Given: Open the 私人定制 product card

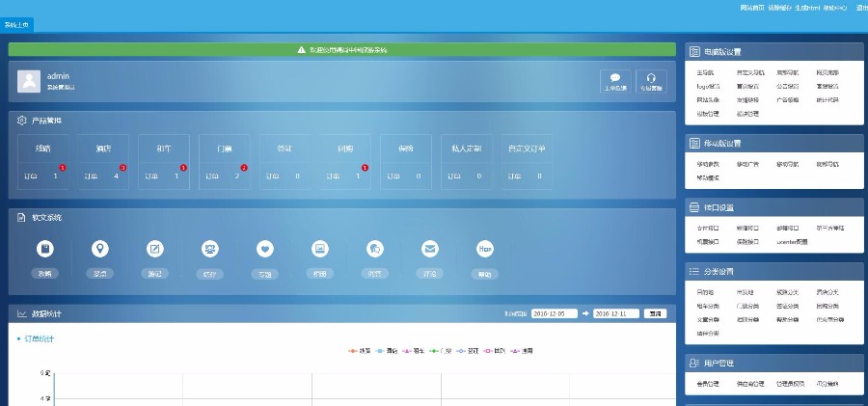Looking at the screenshot, I should click(466, 162).
